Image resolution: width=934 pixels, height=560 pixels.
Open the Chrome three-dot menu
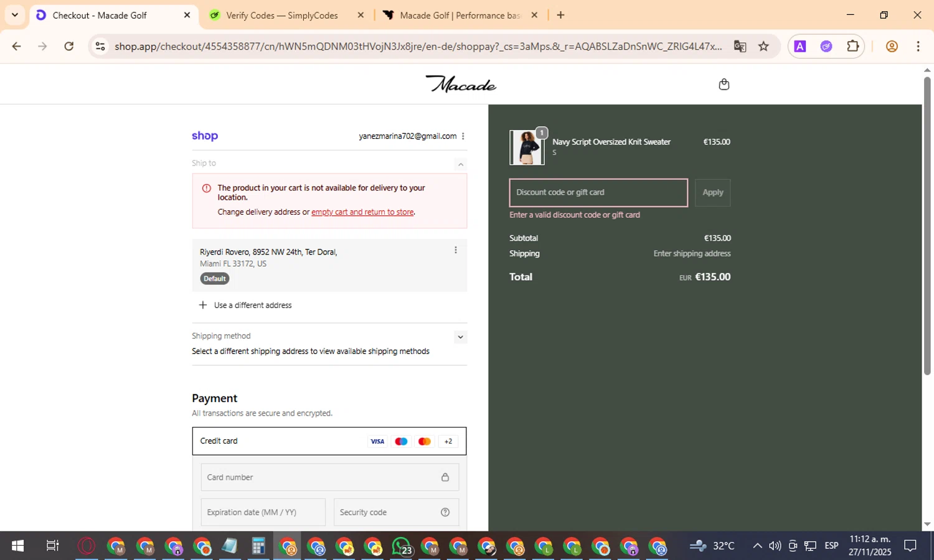coord(918,46)
